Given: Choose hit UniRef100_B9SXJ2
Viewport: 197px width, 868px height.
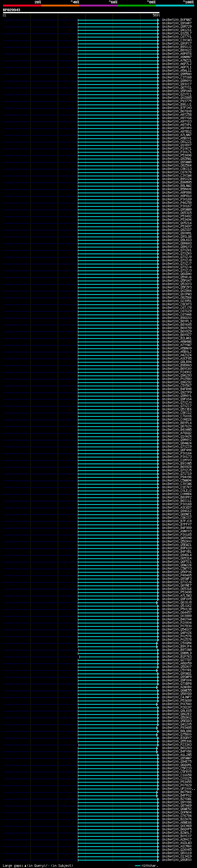Looking at the screenshot, I should [176, 47].
